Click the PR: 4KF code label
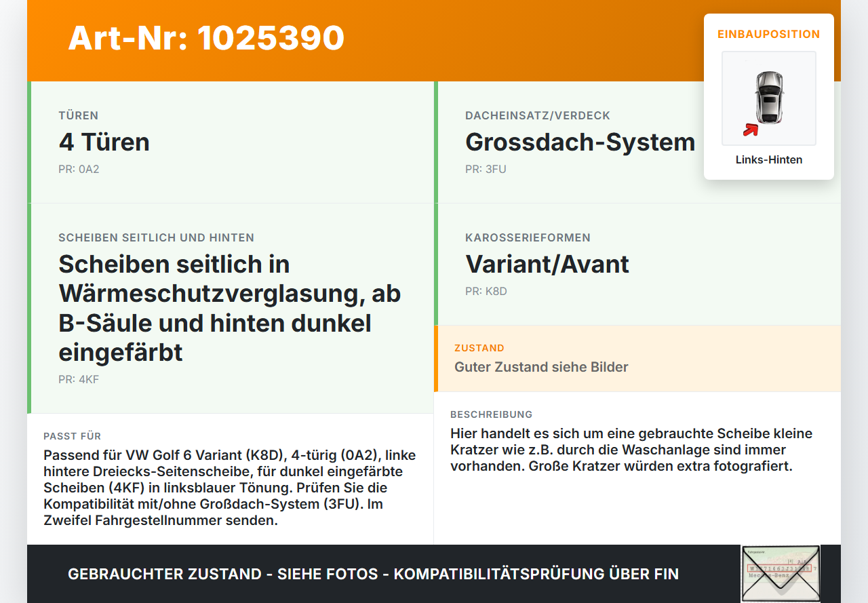This screenshot has width=868, height=603. (x=79, y=379)
